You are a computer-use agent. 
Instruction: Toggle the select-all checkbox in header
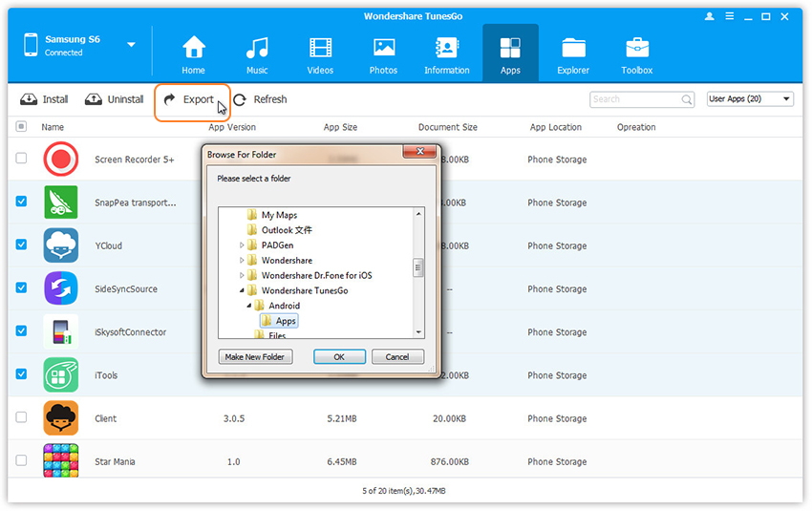coord(21,126)
